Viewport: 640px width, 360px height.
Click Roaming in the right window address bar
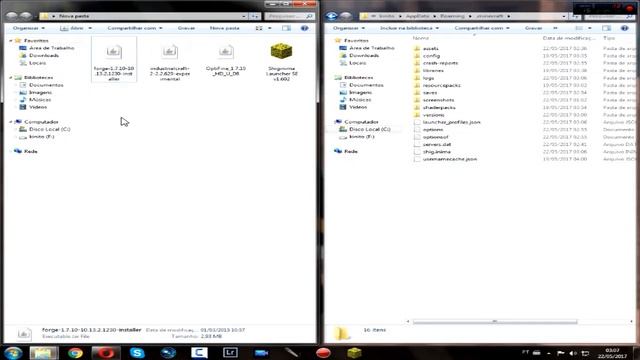pyautogui.click(x=452, y=16)
